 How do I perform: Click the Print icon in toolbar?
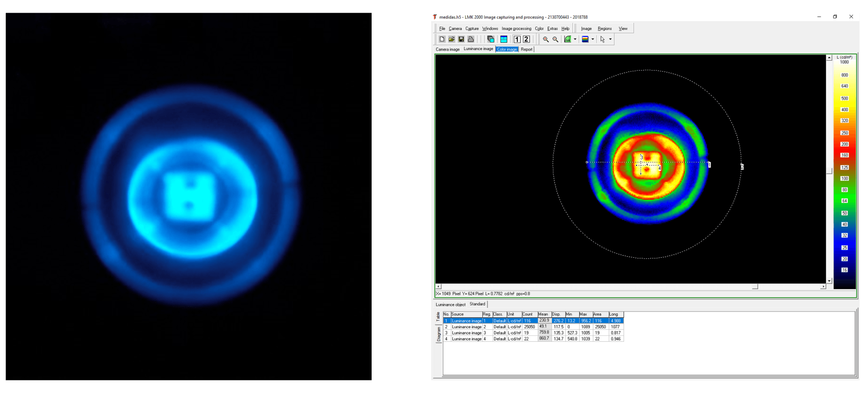[471, 39]
